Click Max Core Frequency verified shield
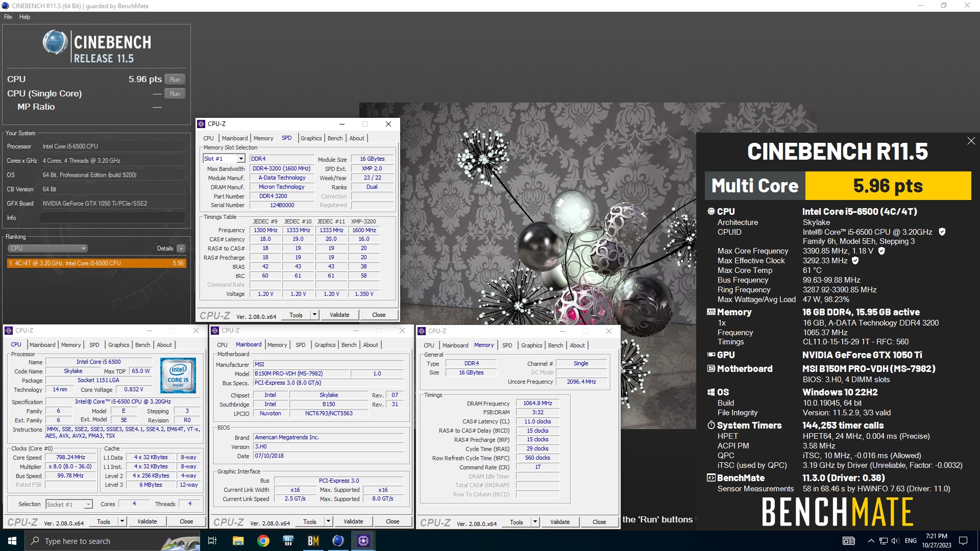Screen dimensions: 980x551 coord(881,251)
